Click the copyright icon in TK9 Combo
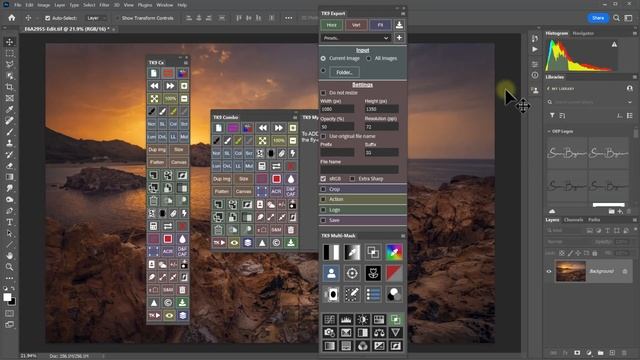640x360 pixels. point(276,243)
